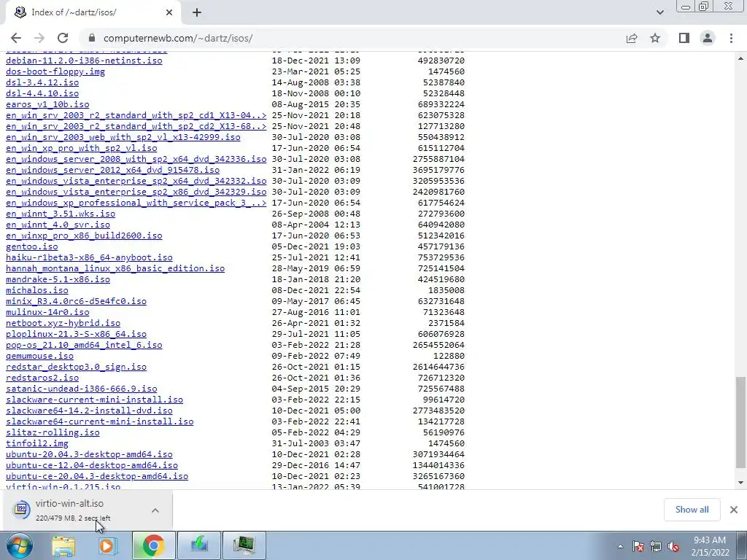Go back to the previous page
The width and height of the screenshot is (747, 560).
pos(16,38)
